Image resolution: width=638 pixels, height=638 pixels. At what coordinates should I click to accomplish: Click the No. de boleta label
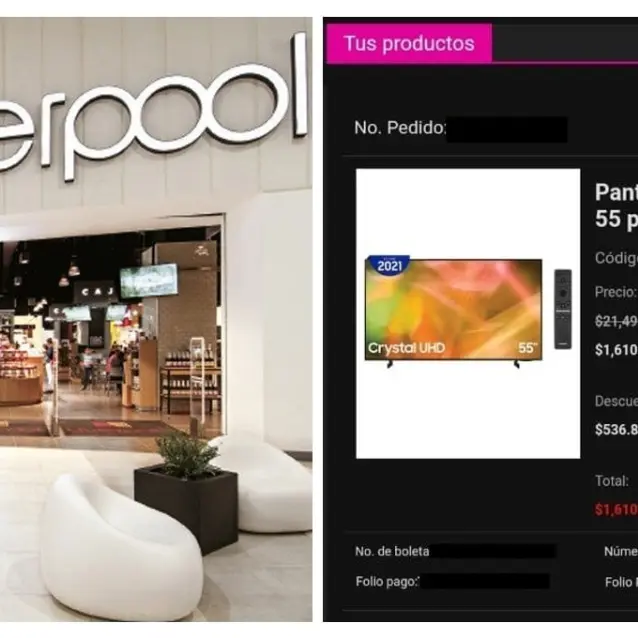tap(392, 551)
